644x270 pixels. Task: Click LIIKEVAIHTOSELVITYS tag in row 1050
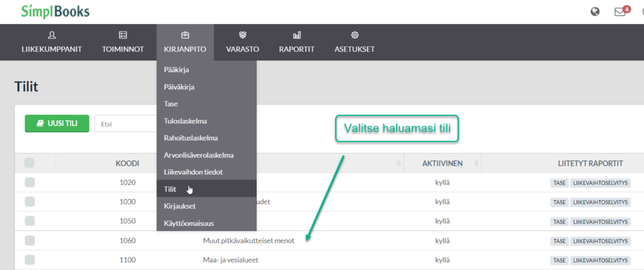(600, 222)
